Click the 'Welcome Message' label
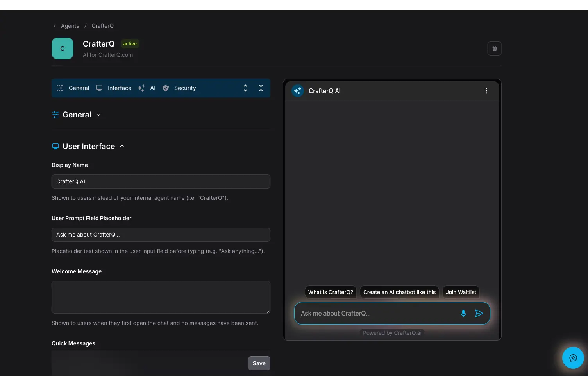Viewport: 588px width, 386px height. coord(77,271)
